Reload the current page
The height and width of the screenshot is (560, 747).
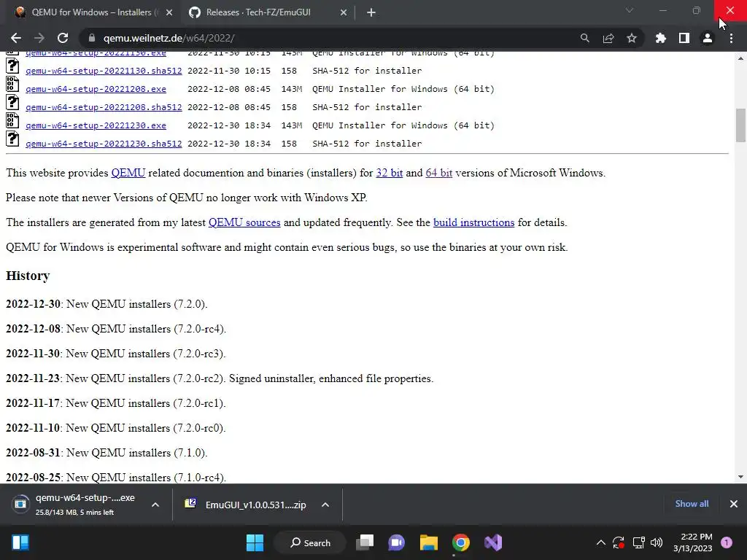point(63,38)
